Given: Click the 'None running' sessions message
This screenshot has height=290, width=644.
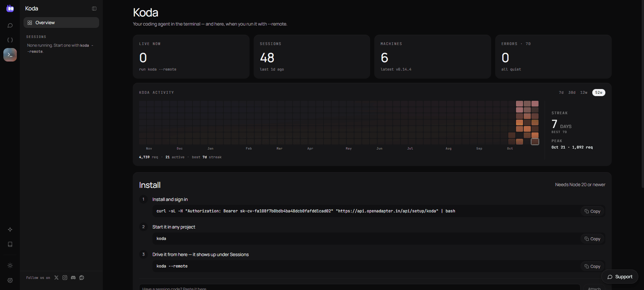Looking at the screenshot, I should click(60, 48).
